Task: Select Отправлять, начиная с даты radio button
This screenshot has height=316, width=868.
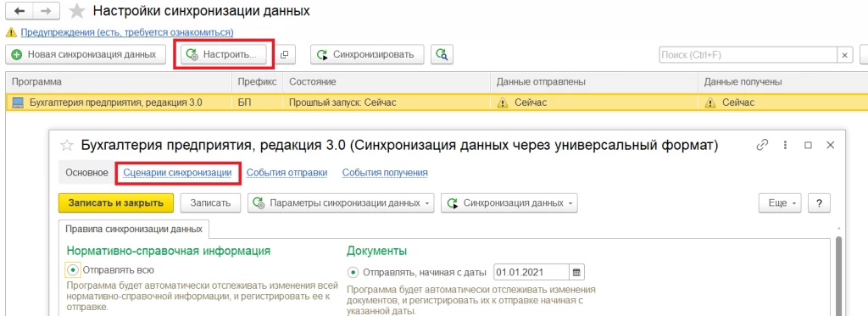Action: [353, 272]
